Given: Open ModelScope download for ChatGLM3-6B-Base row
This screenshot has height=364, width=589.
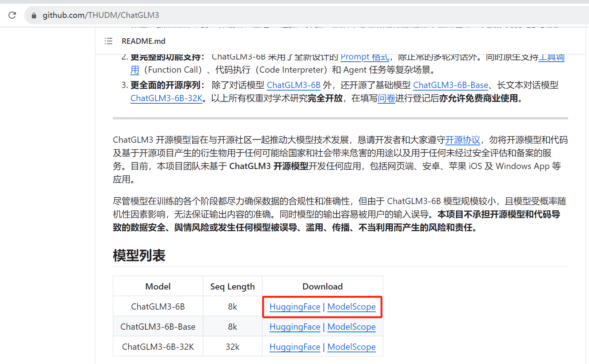Looking at the screenshot, I should tap(351, 327).
